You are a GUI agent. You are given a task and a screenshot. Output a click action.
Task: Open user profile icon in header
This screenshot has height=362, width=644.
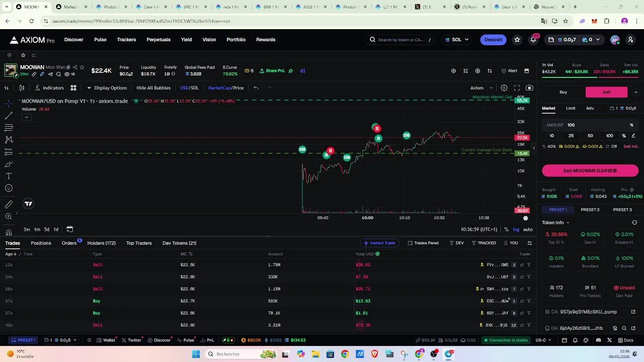tap(630, 40)
